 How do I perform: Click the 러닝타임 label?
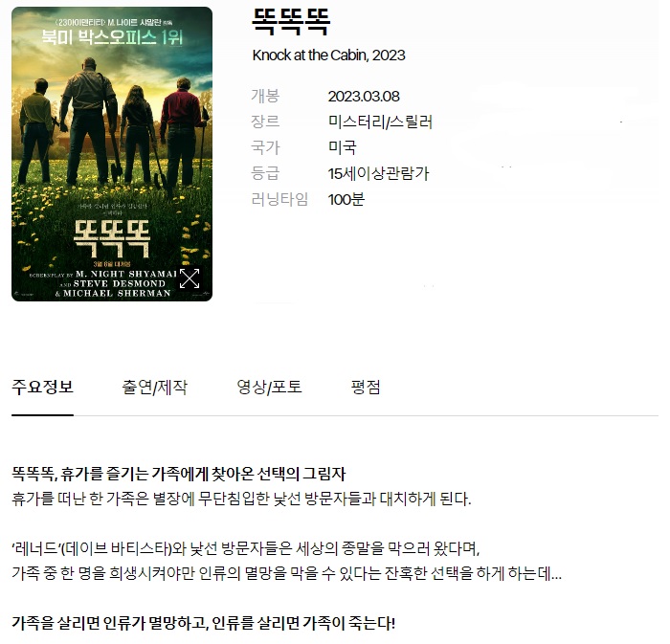click(x=279, y=199)
